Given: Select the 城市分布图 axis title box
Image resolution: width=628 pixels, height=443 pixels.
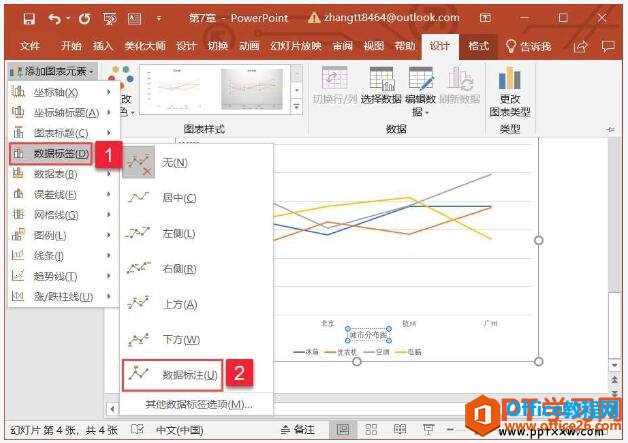Looking at the screenshot, I should click(x=368, y=335).
